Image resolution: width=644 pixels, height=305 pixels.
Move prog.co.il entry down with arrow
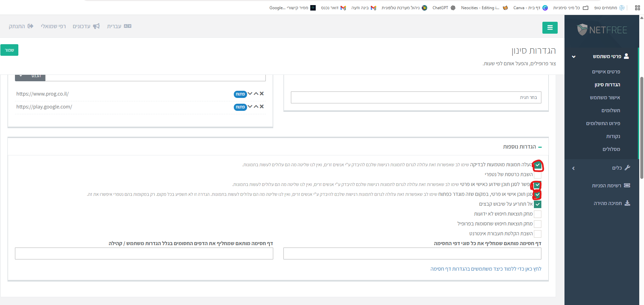pyautogui.click(x=250, y=94)
